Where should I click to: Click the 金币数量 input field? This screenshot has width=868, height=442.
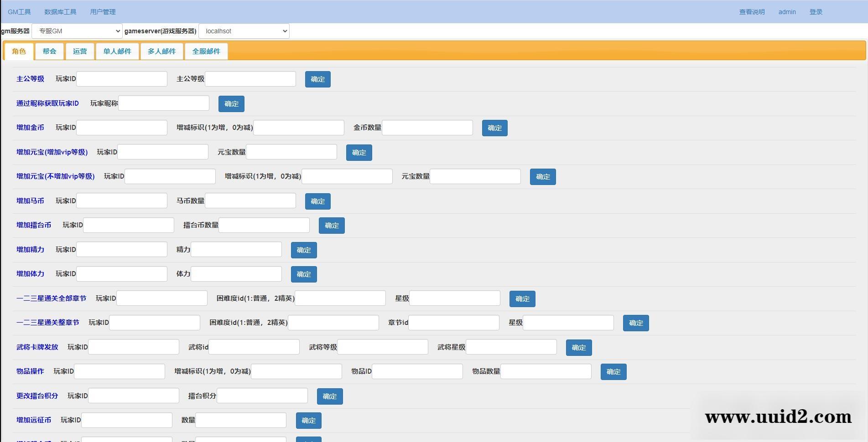click(x=427, y=128)
